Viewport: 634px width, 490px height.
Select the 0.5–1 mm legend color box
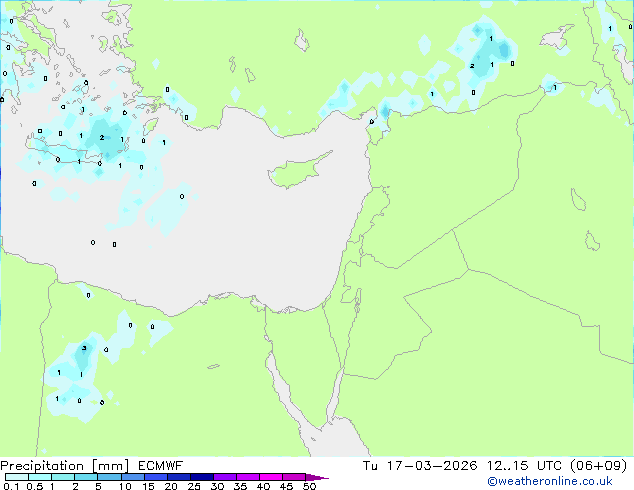click(40, 477)
